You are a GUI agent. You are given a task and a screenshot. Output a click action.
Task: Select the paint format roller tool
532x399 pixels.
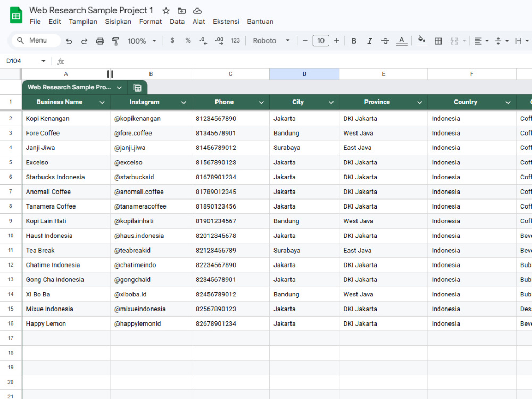pos(115,41)
